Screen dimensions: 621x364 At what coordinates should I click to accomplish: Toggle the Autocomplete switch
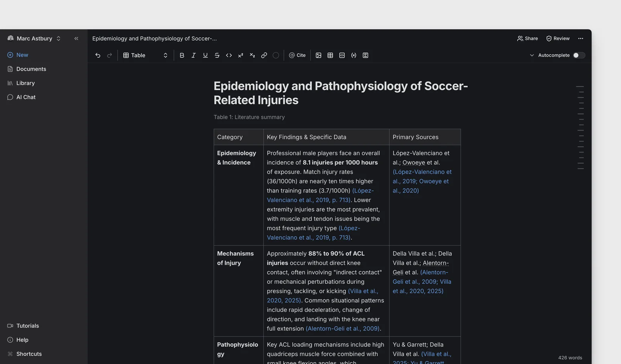pos(579,55)
